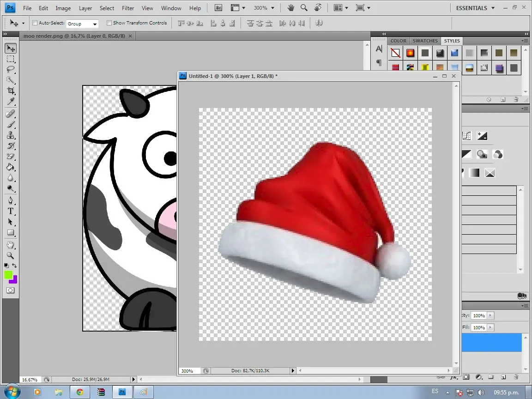This screenshot has height=399, width=532.
Task: Click the Rotate View tool in application bar
Action: coord(318,8)
